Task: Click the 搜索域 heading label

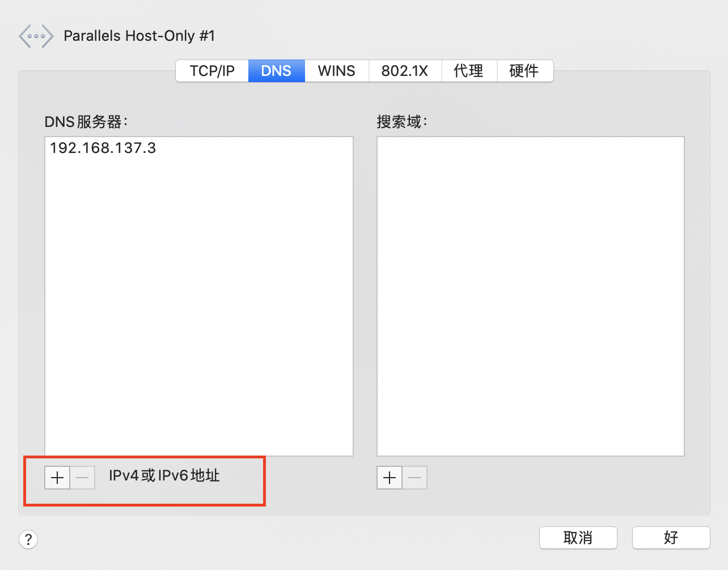Action: [402, 121]
